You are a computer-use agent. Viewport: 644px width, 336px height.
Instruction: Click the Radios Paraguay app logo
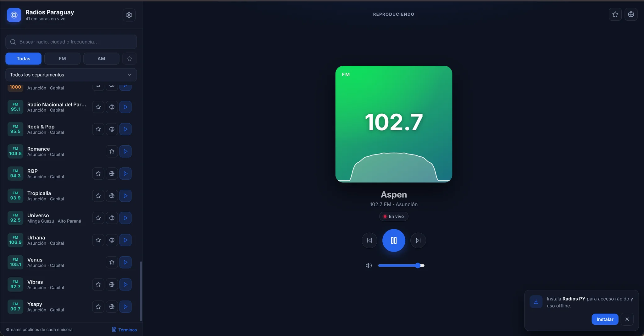[x=14, y=15]
